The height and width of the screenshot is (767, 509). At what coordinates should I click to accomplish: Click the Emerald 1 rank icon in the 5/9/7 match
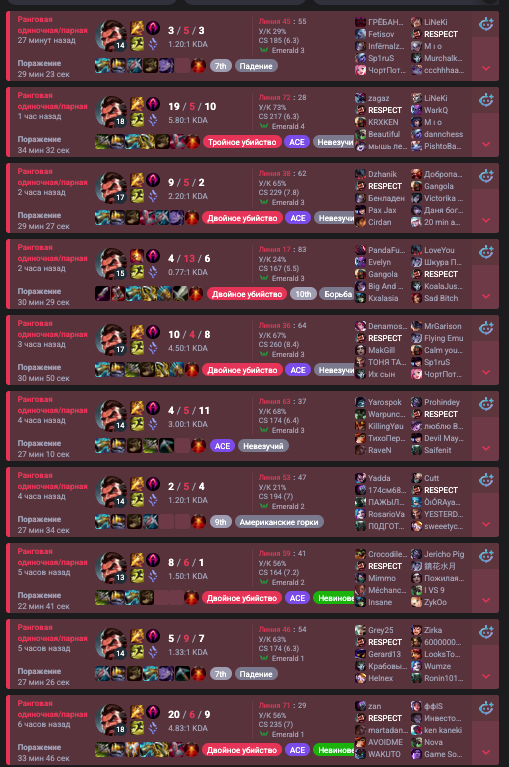click(x=264, y=658)
